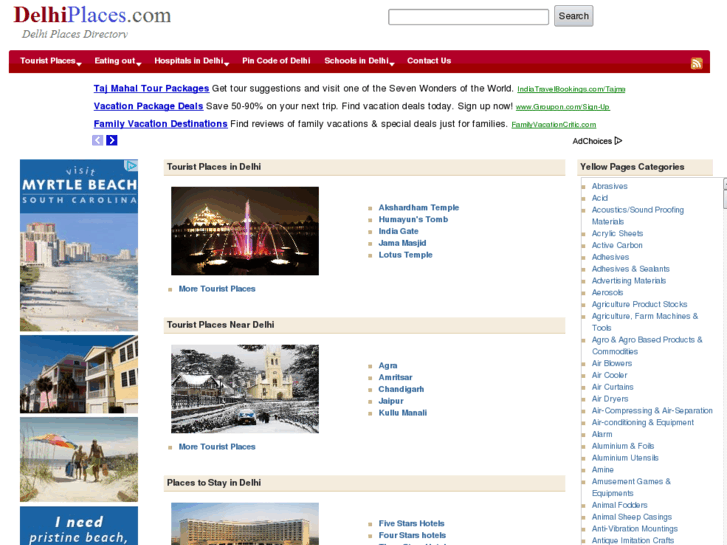Open Pin Code of Delhi page
This screenshot has height=545, width=727.
pyautogui.click(x=276, y=61)
